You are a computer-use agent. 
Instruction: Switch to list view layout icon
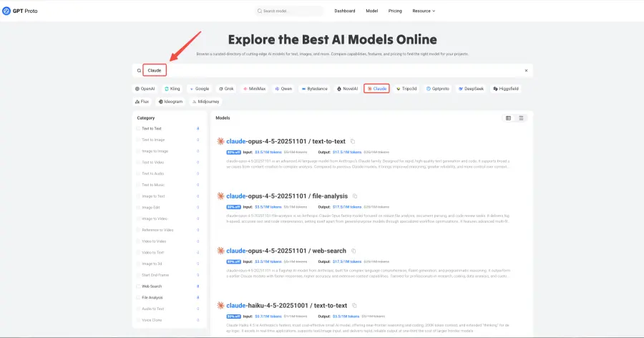[x=521, y=118]
